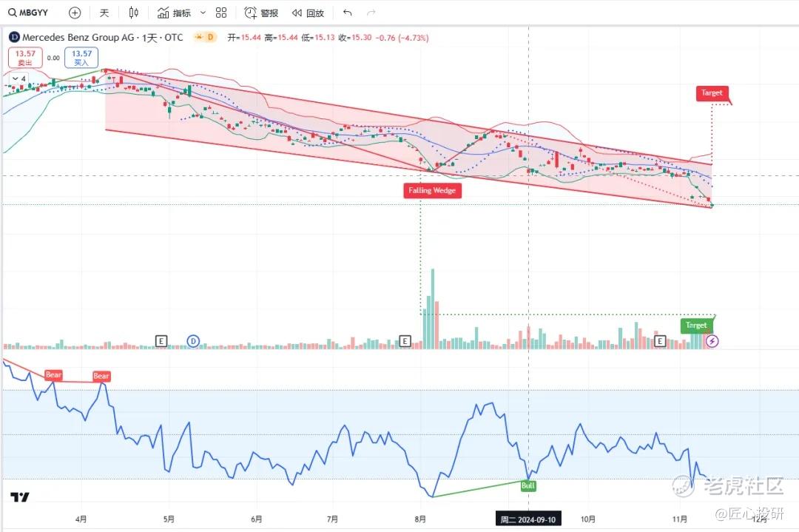This screenshot has height=532, width=799.
Task: Click the 收=15.30 close value
Action: 355,38
